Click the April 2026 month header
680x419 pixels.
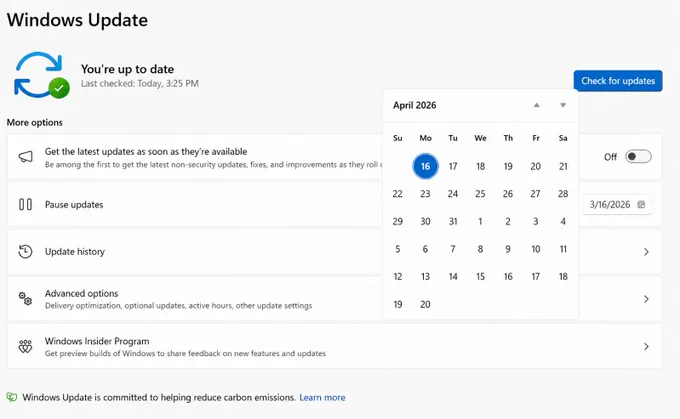pos(415,105)
